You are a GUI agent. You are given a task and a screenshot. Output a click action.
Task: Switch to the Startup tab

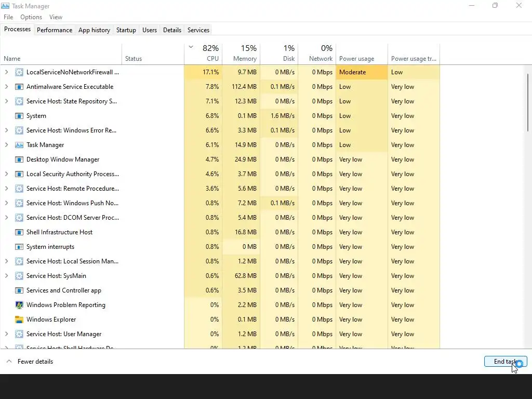pos(126,30)
